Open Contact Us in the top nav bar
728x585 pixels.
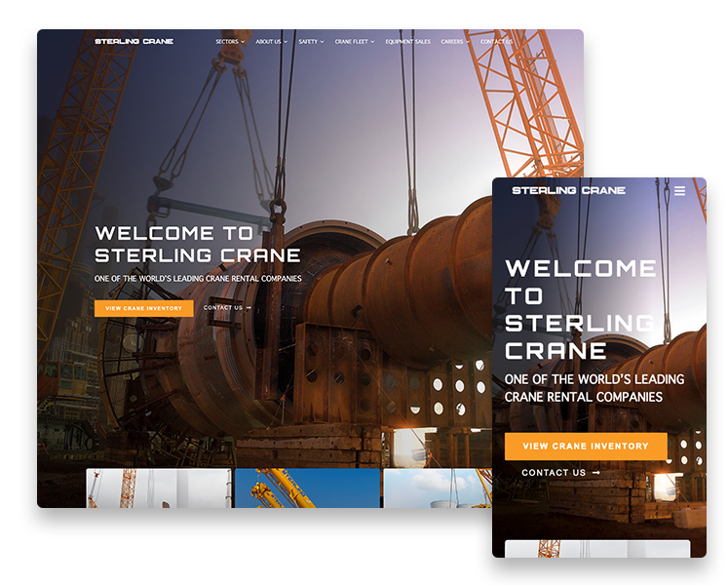pos(496,41)
